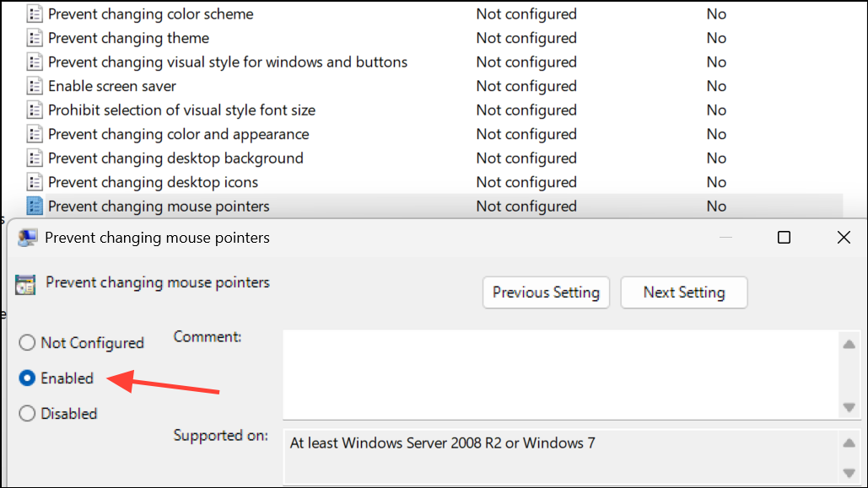The height and width of the screenshot is (488, 868).
Task: Click the dialog title bar policy icon
Action: (x=28, y=237)
